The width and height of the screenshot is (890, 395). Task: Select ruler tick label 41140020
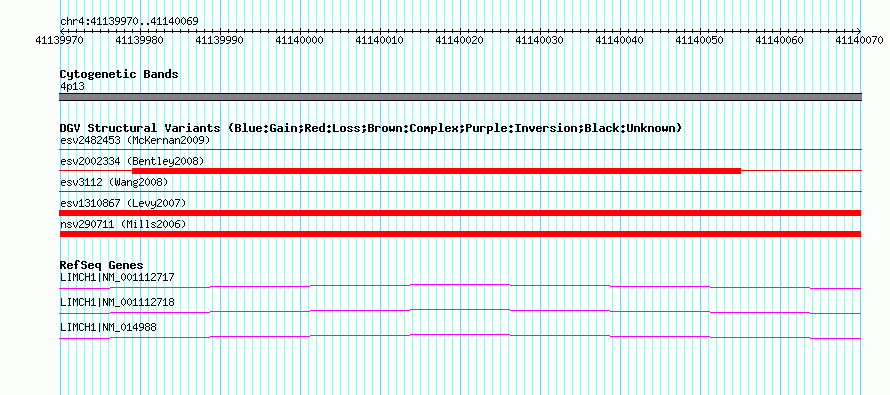[x=459, y=40]
